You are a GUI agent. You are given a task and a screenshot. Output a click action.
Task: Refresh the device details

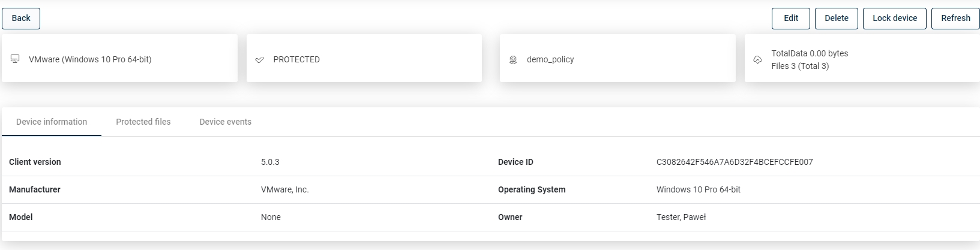pyautogui.click(x=955, y=19)
